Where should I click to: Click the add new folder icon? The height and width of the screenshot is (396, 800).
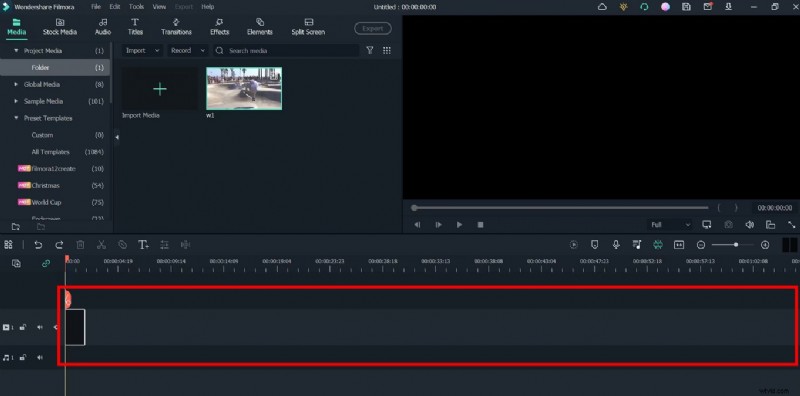pyautogui.click(x=16, y=227)
